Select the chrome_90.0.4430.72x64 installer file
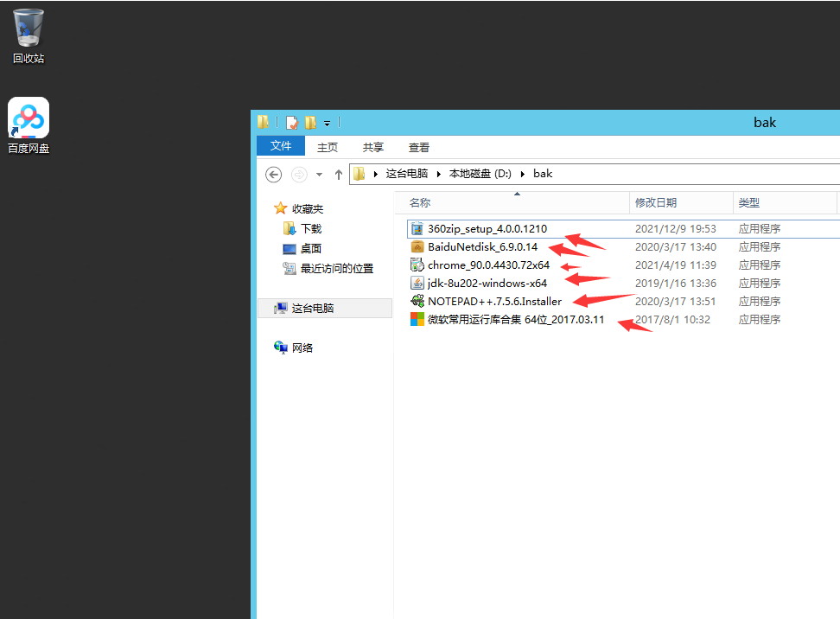 pyautogui.click(x=487, y=265)
